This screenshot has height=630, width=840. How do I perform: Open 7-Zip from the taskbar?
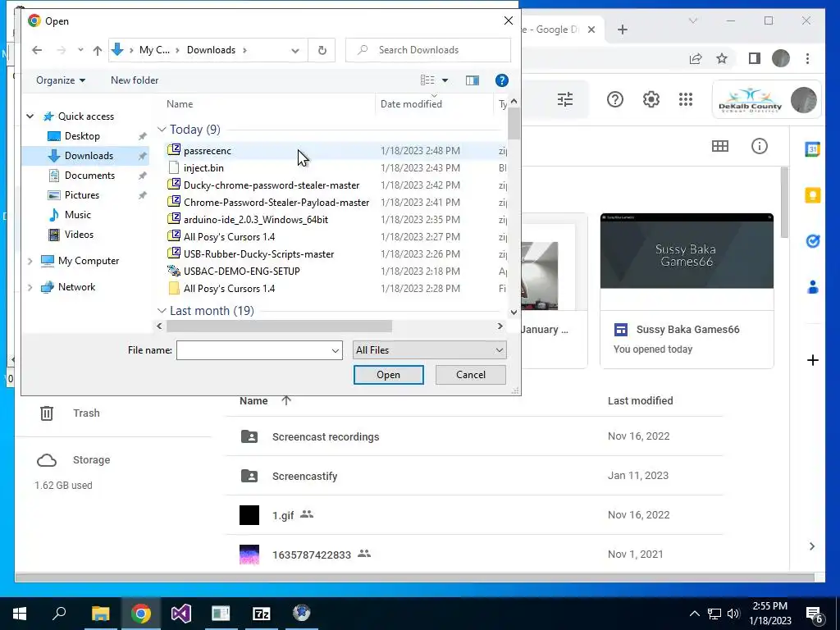(x=261, y=614)
